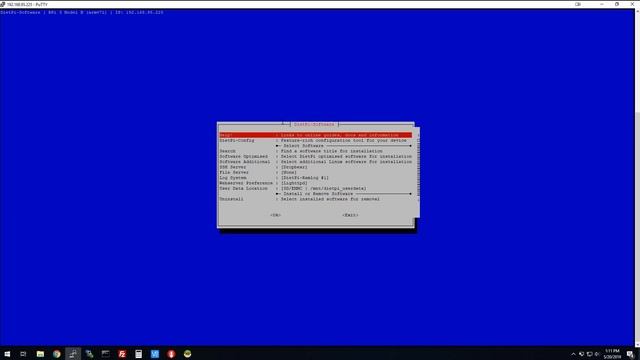The height and width of the screenshot is (360, 640).
Task: Open Software Additional list
Action: coord(316,162)
